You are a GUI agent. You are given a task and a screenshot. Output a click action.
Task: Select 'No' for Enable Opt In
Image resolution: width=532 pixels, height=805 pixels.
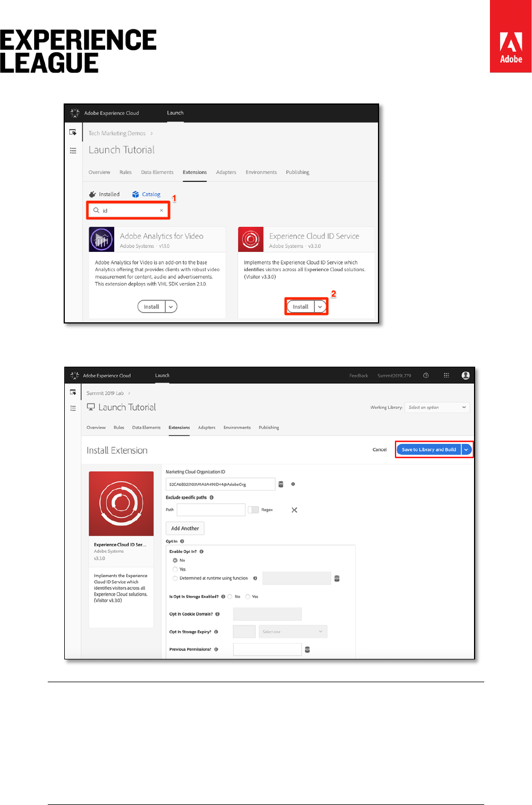tap(175, 561)
